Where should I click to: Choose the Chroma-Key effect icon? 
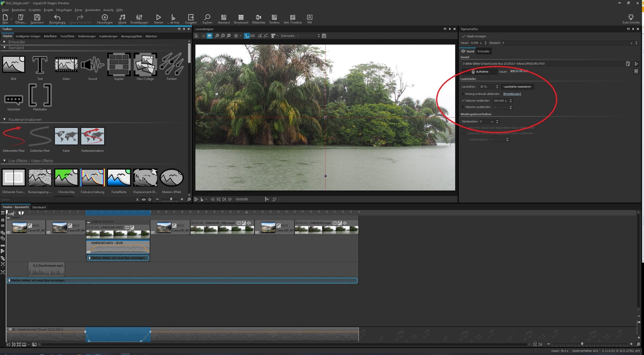(x=66, y=178)
